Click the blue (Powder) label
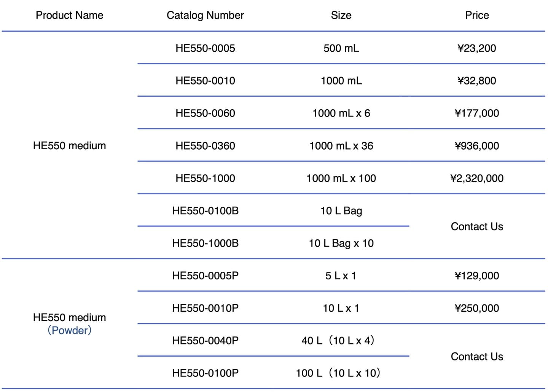 [69, 330]
